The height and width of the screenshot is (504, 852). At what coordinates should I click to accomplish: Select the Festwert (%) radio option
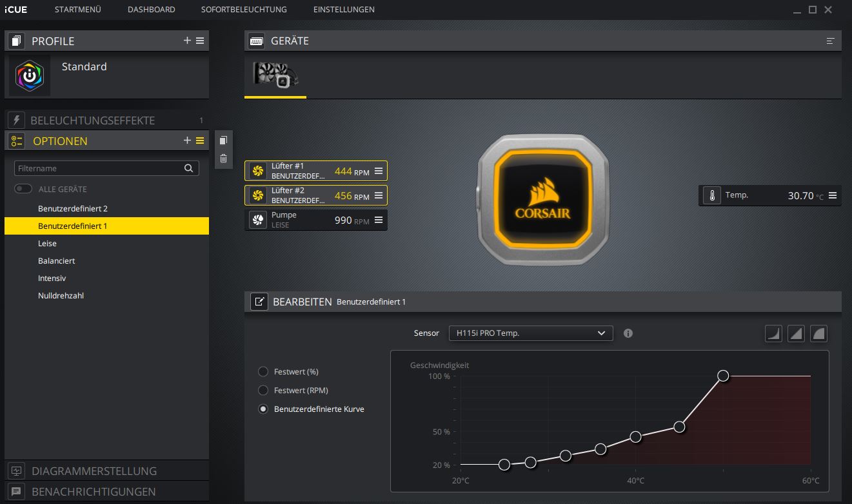[x=263, y=371]
